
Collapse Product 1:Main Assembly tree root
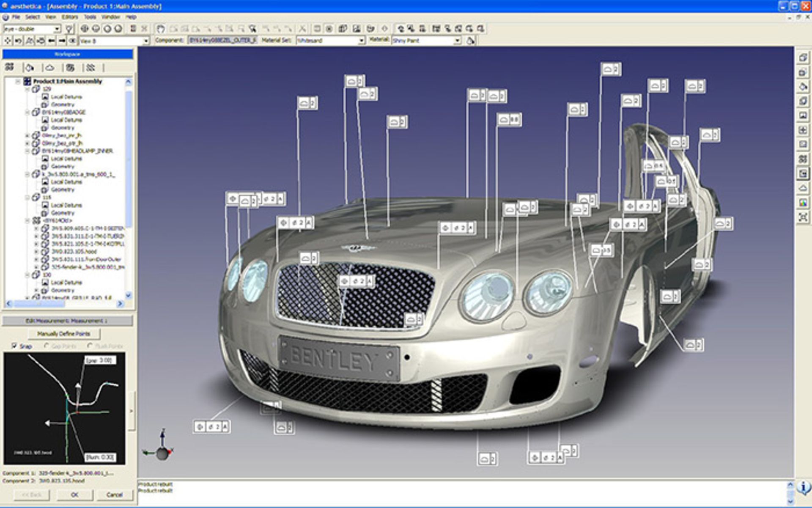click(18, 81)
